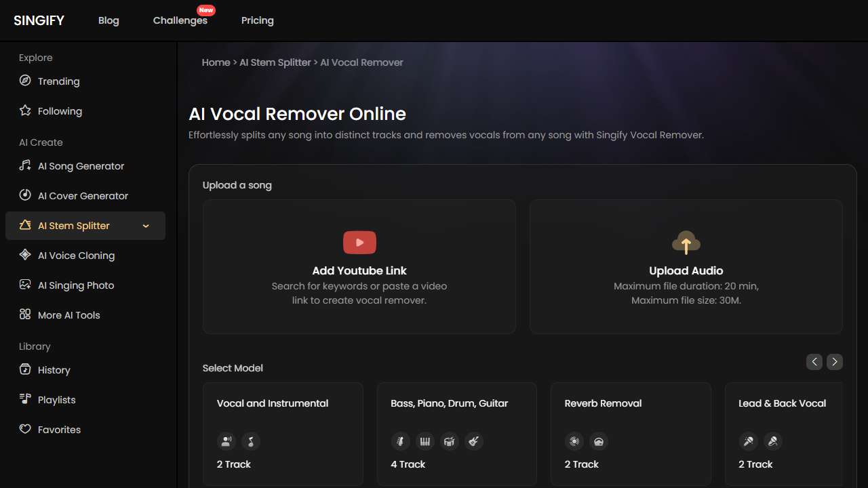Image resolution: width=868 pixels, height=488 pixels.
Task: Click the AI Voice Cloning icon
Action: (25, 255)
